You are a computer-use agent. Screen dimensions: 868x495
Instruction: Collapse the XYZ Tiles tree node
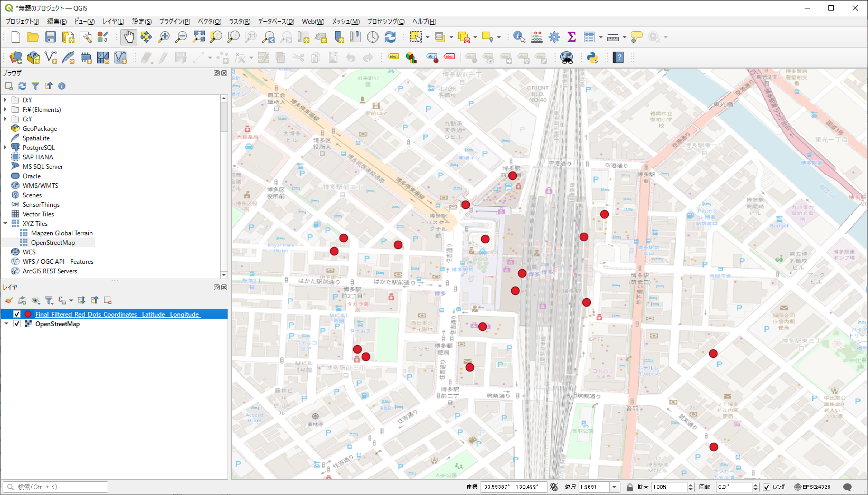pyautogui.click(x=5, y=224)
